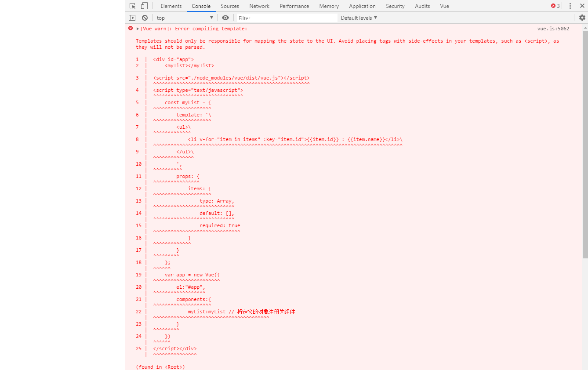
Task: Click the script src vue.js line
Action: [232, 78]
